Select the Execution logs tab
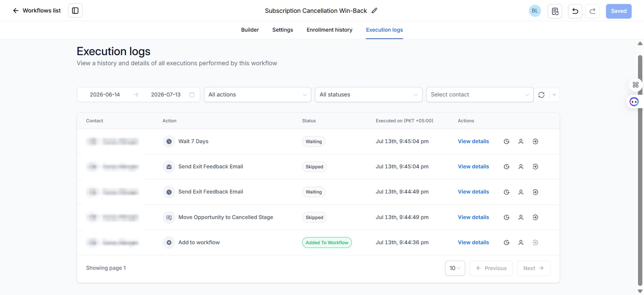Viewport: 644px width, 295px height. (384, 30)
